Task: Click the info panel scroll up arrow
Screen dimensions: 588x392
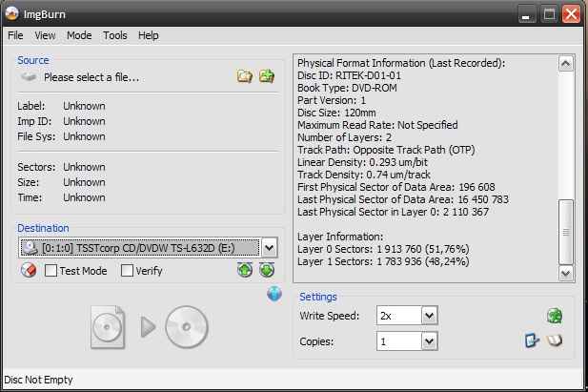Action: click(x=565, y=64)
